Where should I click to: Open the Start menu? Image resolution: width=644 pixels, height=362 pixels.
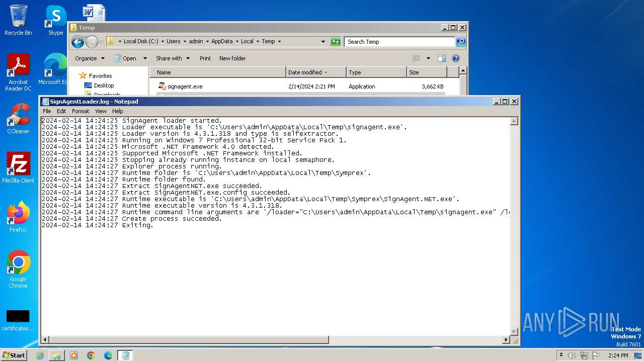[14, 355]
